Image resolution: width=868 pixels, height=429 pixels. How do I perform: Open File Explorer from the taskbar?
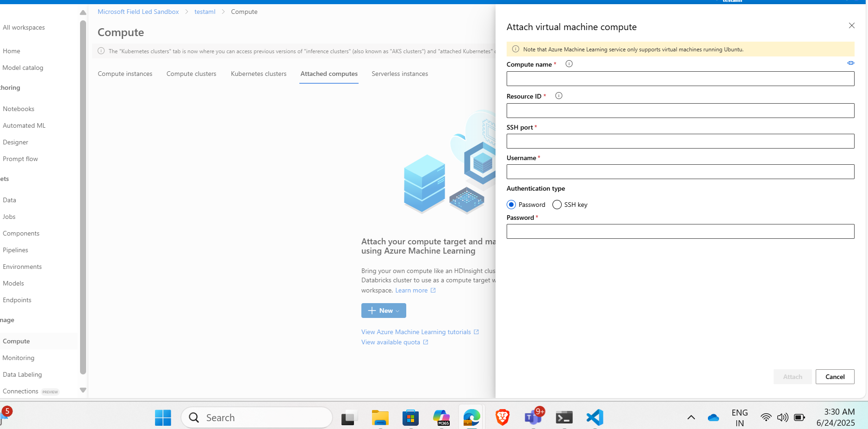[380, 418]
